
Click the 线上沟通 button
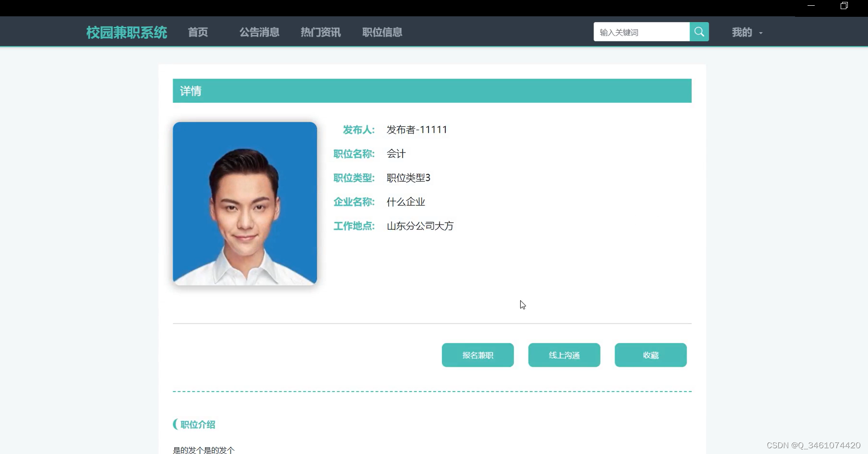(564, 355)
